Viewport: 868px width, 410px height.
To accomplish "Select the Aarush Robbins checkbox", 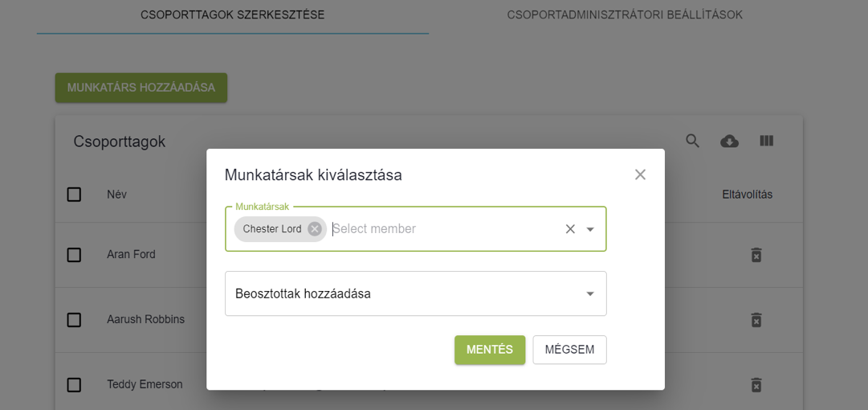I will [74, 320].
